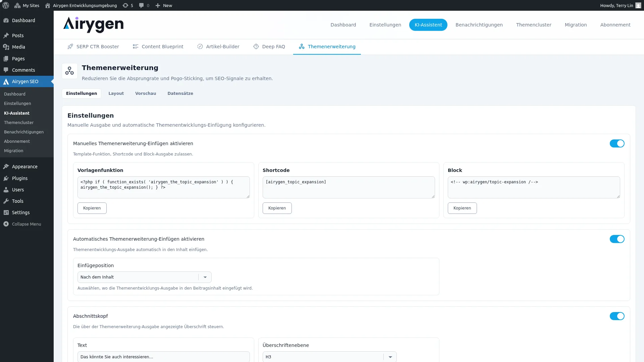This screenshot has height=362, width=644.
Task: Select the Einstellungen sub-tab
Action: coord(82,94)
